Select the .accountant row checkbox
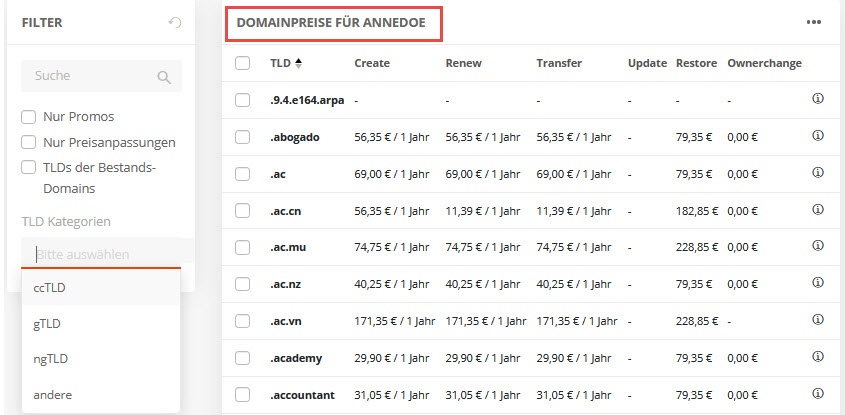This screenshot has width=845, height=415. click(x=243, y=395)
